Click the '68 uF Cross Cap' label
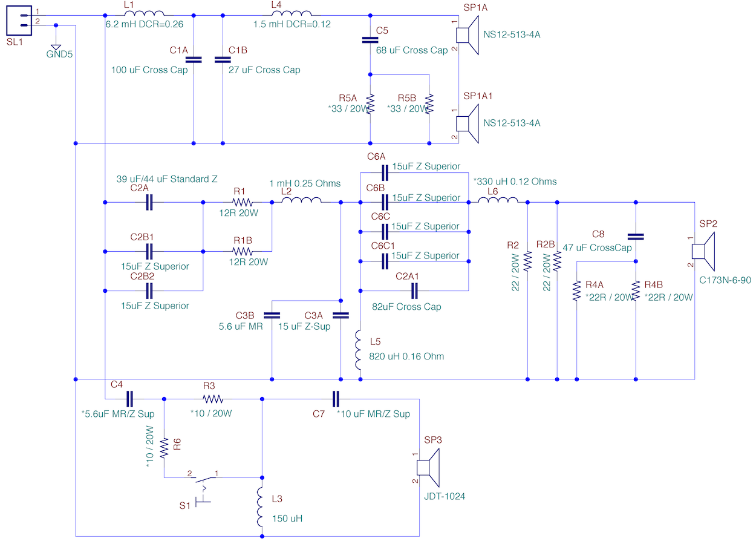This screenshot has width=756, height=544. [x=412, y=50]
